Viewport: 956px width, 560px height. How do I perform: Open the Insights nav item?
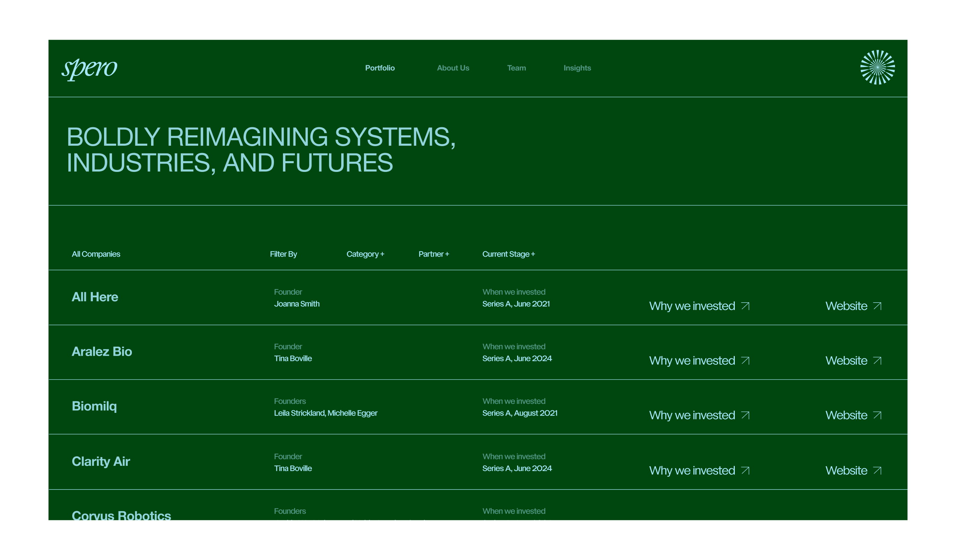pos(577,68)
